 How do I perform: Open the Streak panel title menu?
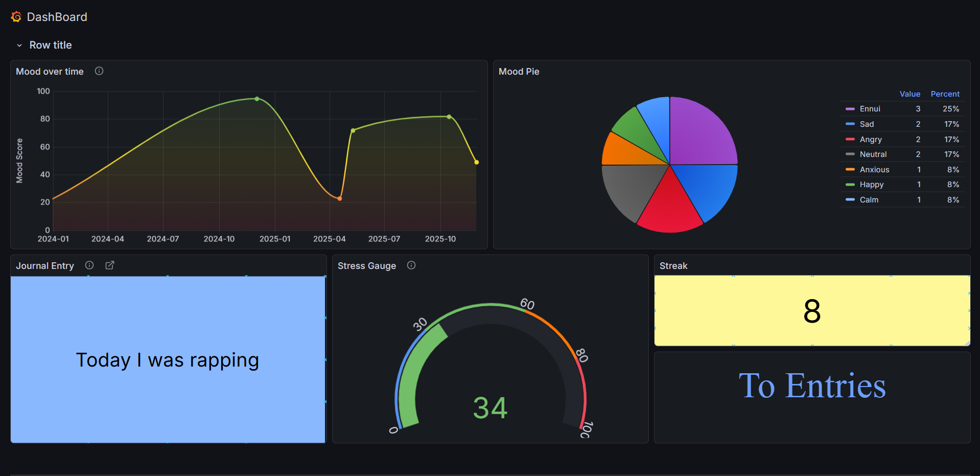[673, 266]
